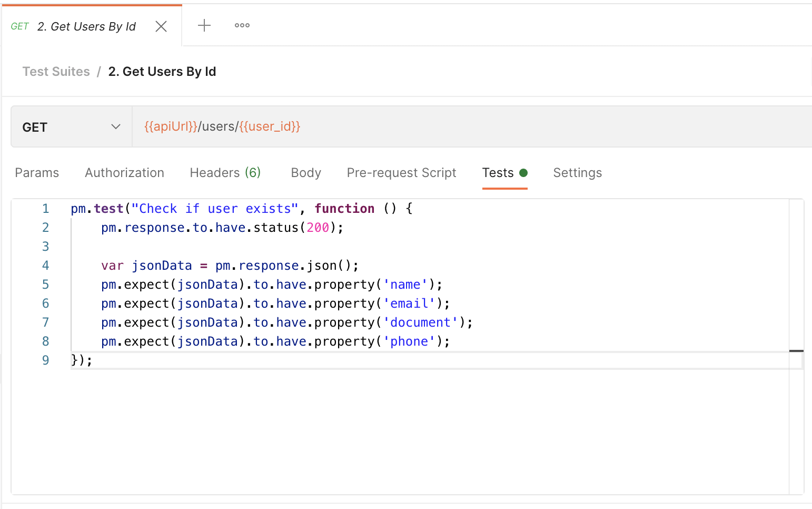812x509 pixels.
Task: Open the Settings tab
Action: [x=578, y=173]
